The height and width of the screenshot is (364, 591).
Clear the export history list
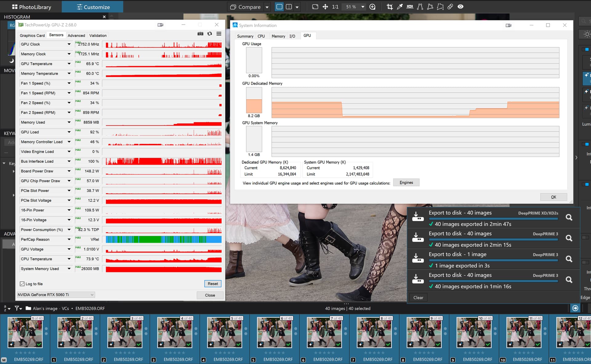click(x=418, y=298)
